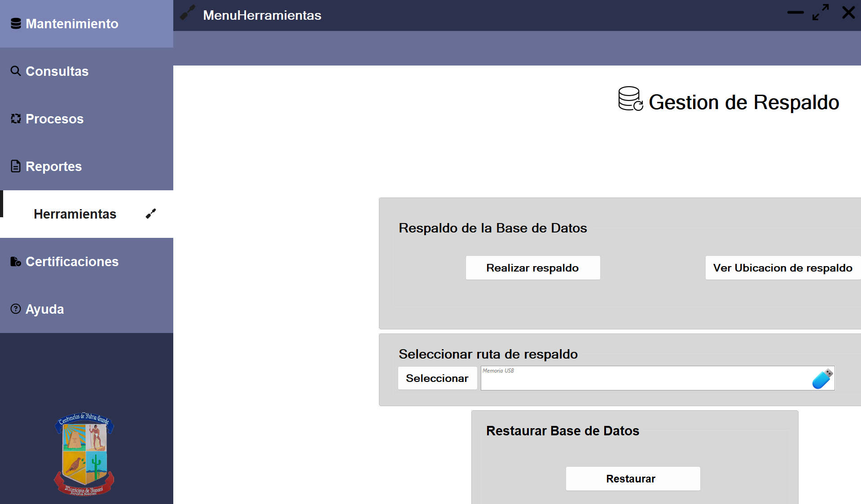Select the Herramientas menu item

coord(87,214)
